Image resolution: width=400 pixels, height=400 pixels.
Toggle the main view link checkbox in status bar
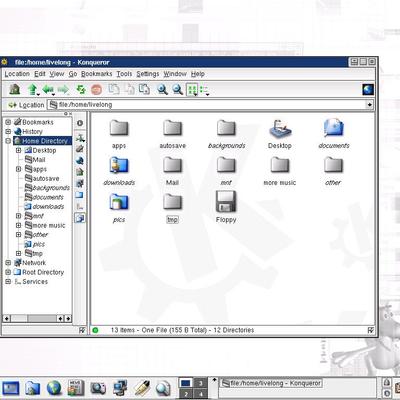(x=370, y=330)
